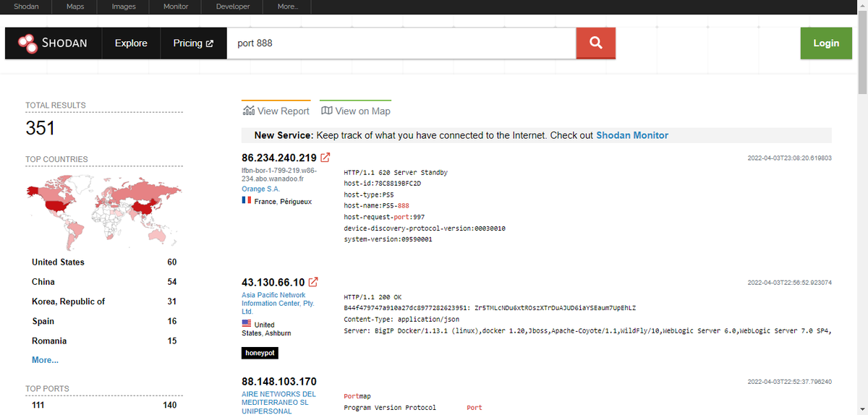Click the France flag icon
Image resolution: width=868 pixels, height=415 pixels.
point(247,200)
